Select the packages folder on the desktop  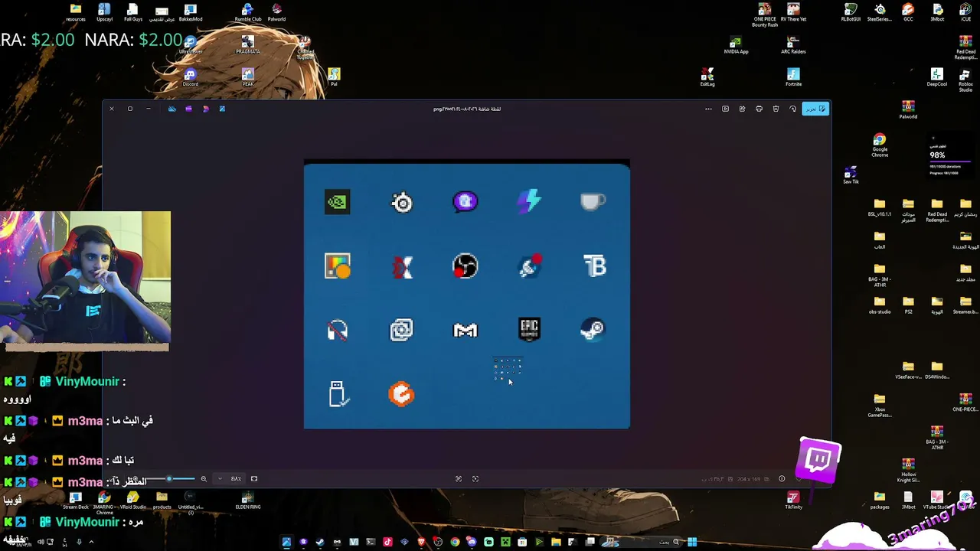(x=880, y=500)
